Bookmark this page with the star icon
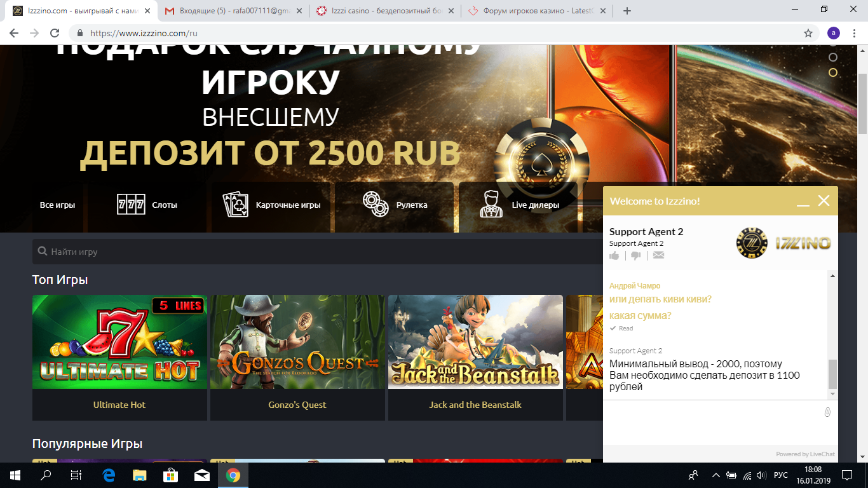 (x=808, y=33)
